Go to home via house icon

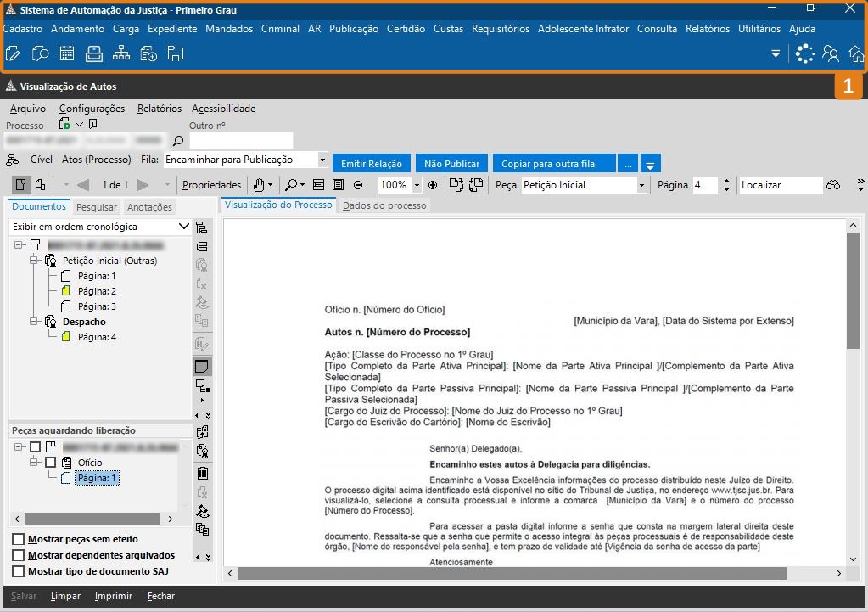[x=856, y=53]
